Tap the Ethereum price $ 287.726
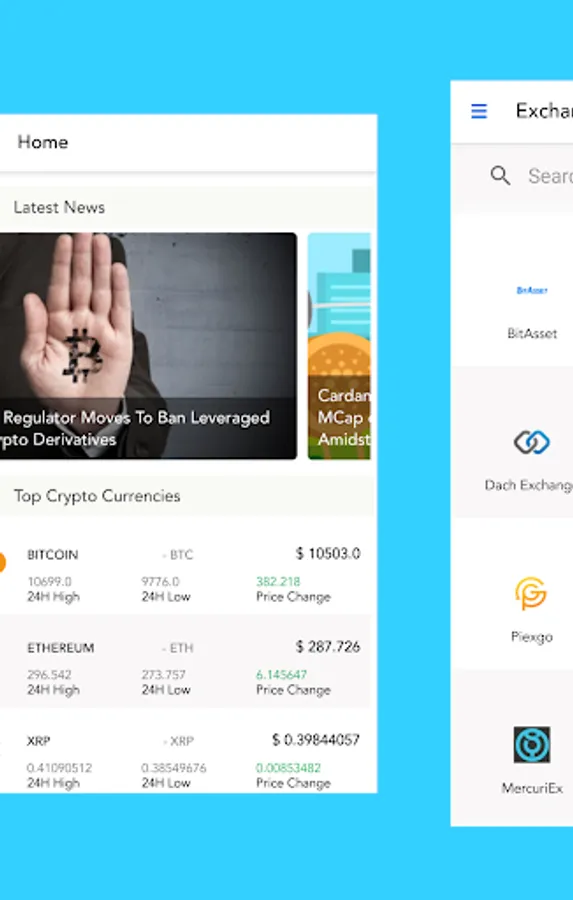Viewport: 573px width, 900px height. coord(328,646)
